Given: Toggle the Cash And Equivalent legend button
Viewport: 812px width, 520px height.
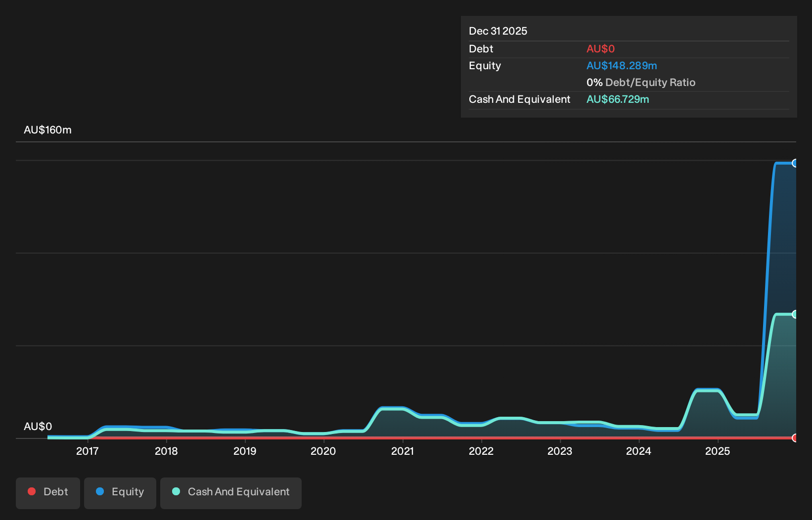Looking at the screenshot, I should (231, 493).
